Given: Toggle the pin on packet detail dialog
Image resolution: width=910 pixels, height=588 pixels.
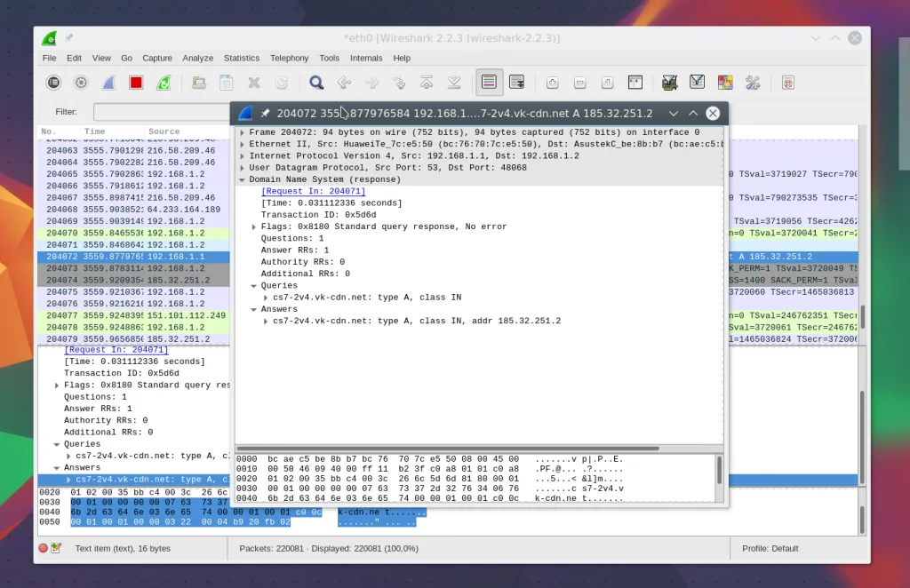Looking at the screenshot, I should pyautogui.click(x=265, y=114).
